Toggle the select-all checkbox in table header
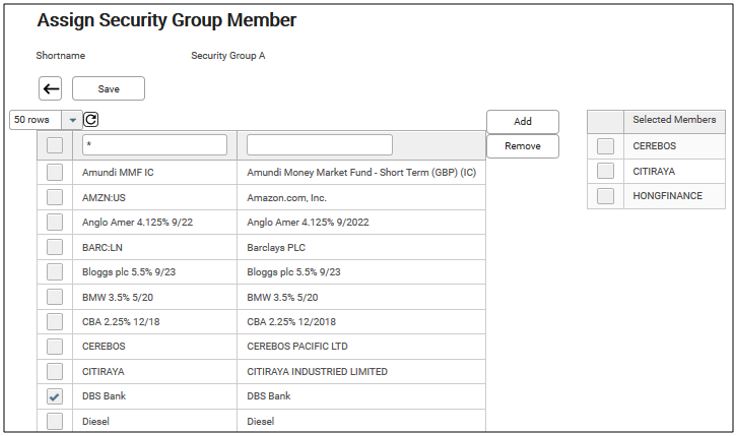 pyautogui.click(x=55, y=145)
